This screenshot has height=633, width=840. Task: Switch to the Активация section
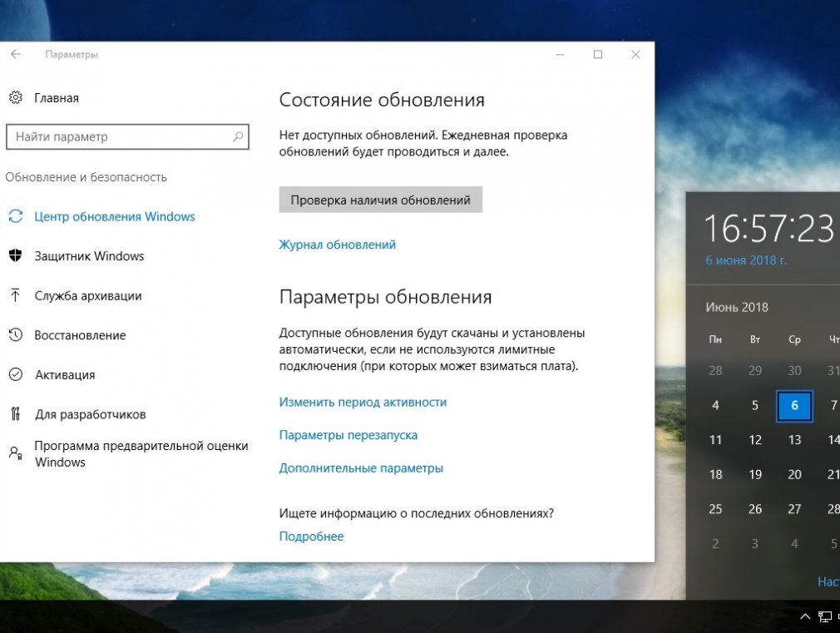[66, 375]
